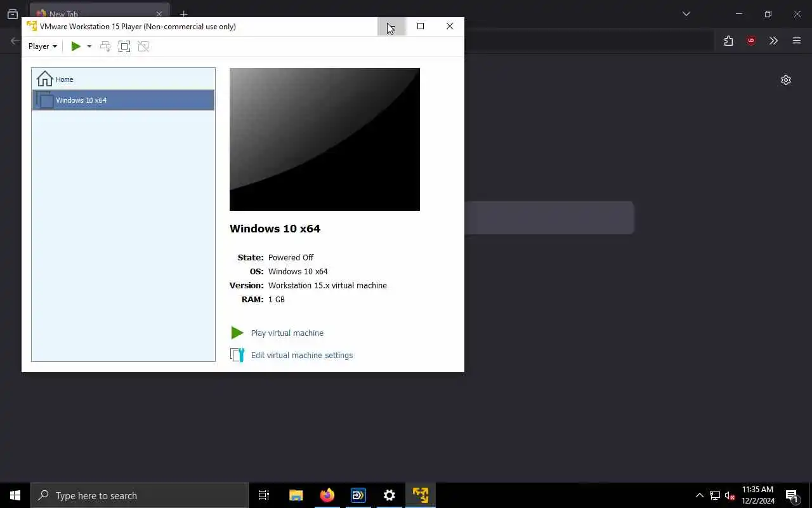Click the virtual machine preview thumbnail
Screen dimensions: 812x508
click(x=325, y=139)
